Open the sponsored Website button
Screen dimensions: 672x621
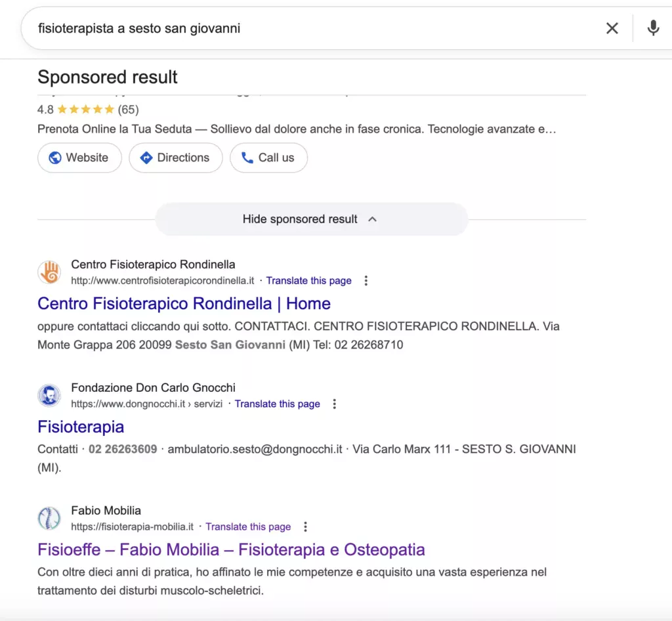tap(79, 158)
